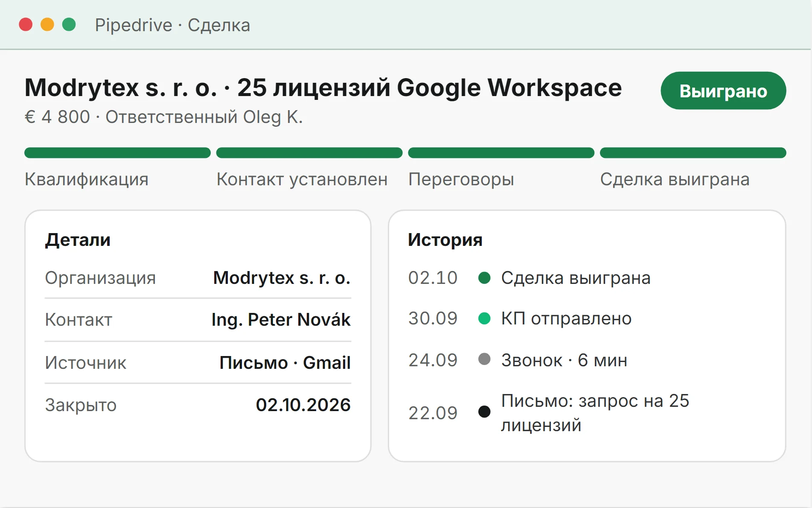Click the Контакт field label

pos(79,320)
